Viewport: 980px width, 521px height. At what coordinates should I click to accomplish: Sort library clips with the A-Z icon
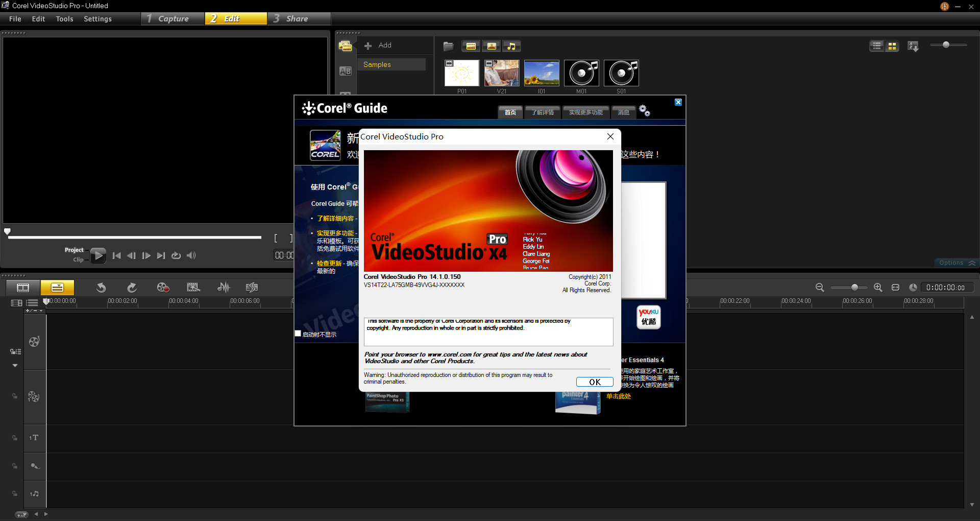point(913,46)
